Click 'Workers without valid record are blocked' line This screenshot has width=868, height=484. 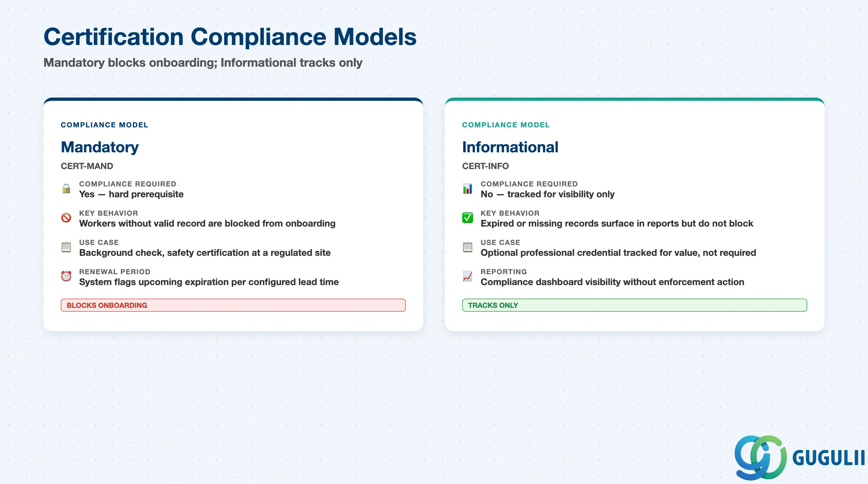(x=207, y=224)
